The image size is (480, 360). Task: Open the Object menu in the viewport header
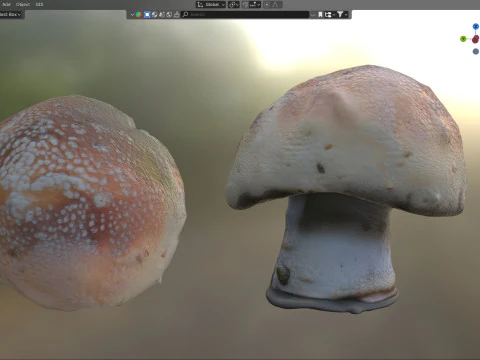pyautogui.click(x=23, y=4)
